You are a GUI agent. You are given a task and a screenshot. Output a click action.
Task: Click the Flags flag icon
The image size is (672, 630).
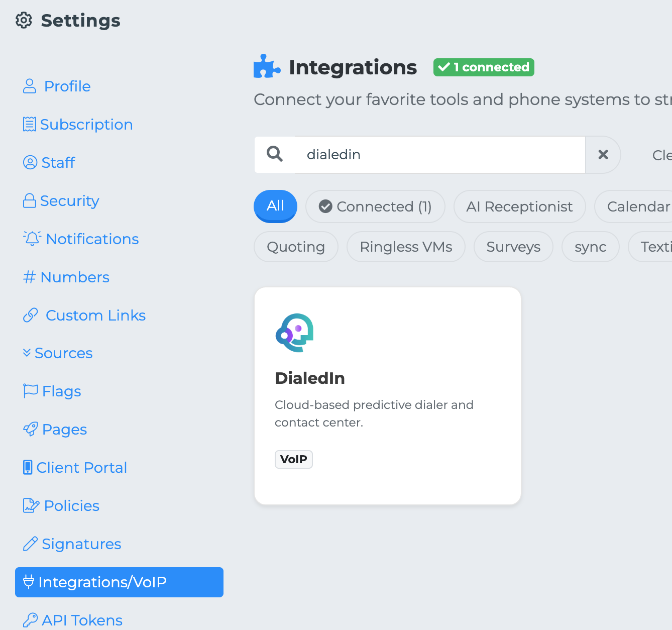click(x=31, y=391)
